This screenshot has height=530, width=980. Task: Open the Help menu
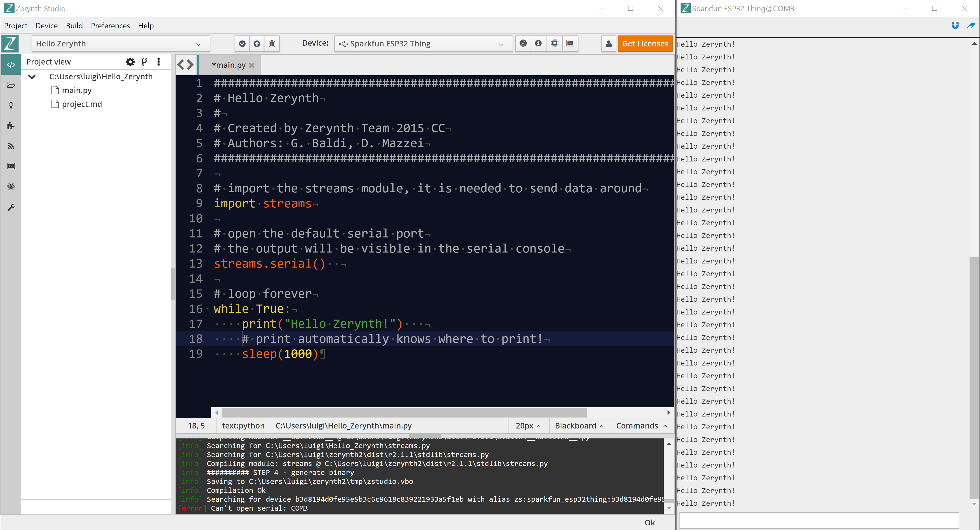[146, 26]
